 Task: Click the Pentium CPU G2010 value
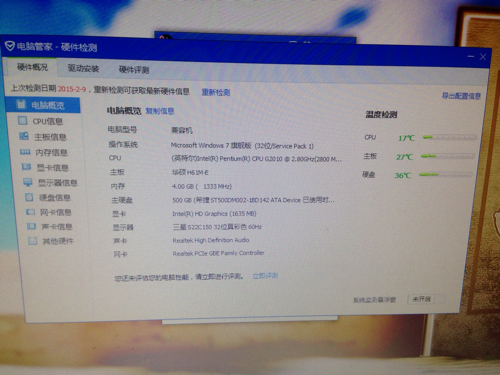[257, 159]
